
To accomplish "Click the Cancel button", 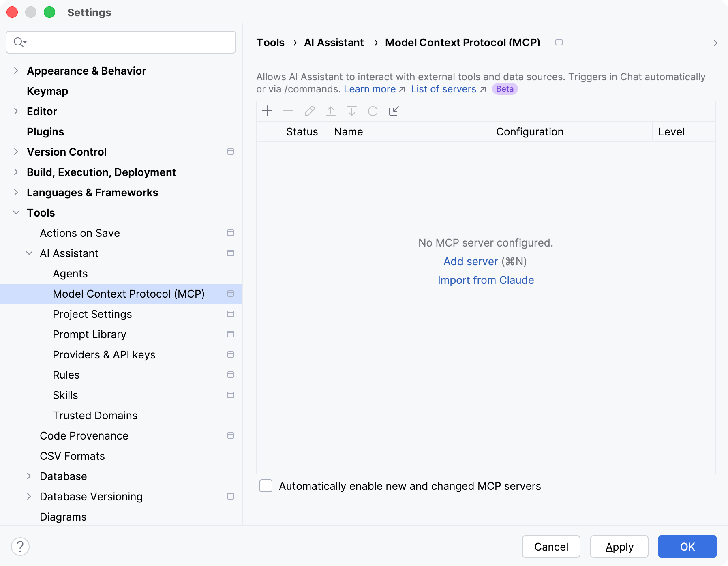I will [551, 547].
